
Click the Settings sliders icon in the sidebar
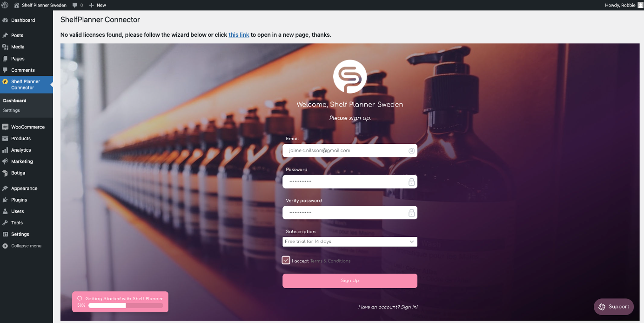[5, 234]
